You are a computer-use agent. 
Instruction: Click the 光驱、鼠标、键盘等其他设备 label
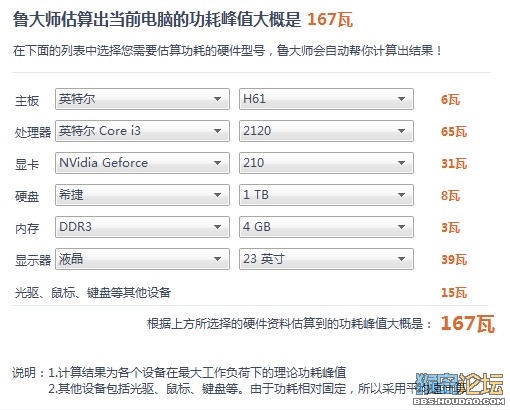[x=93, y=292]
